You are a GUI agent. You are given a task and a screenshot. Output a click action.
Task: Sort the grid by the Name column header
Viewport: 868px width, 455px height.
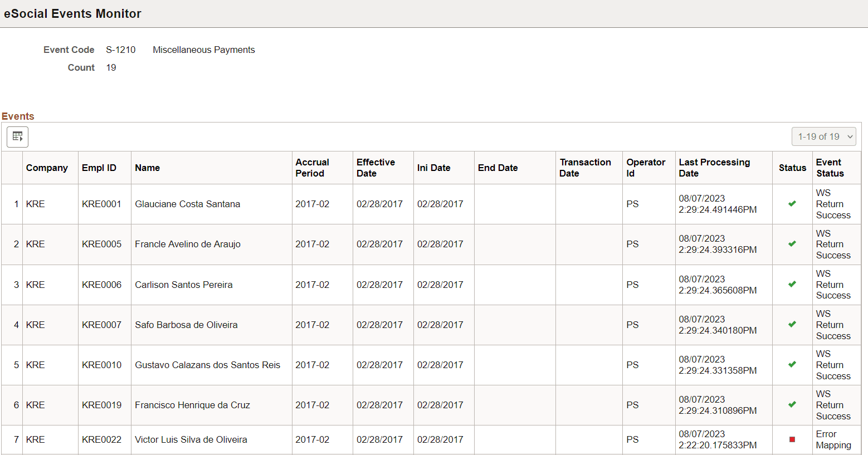(x=148, y=168)
